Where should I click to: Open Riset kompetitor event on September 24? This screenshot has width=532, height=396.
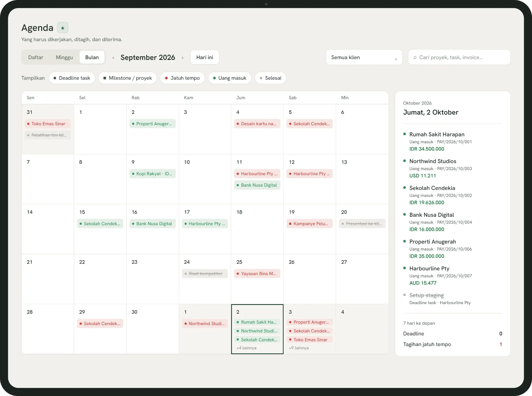click(x=205, y=273)
